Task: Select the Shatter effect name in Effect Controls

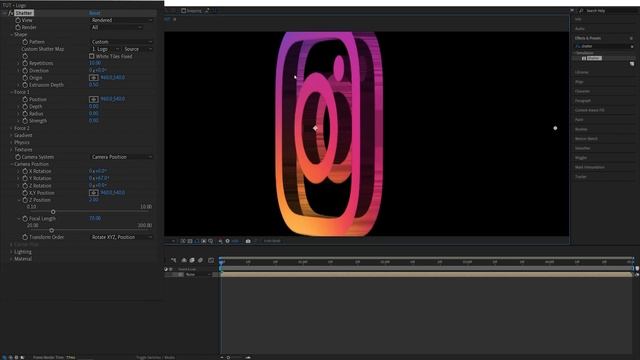Action: pyautogui.click(x=24, y=13)
